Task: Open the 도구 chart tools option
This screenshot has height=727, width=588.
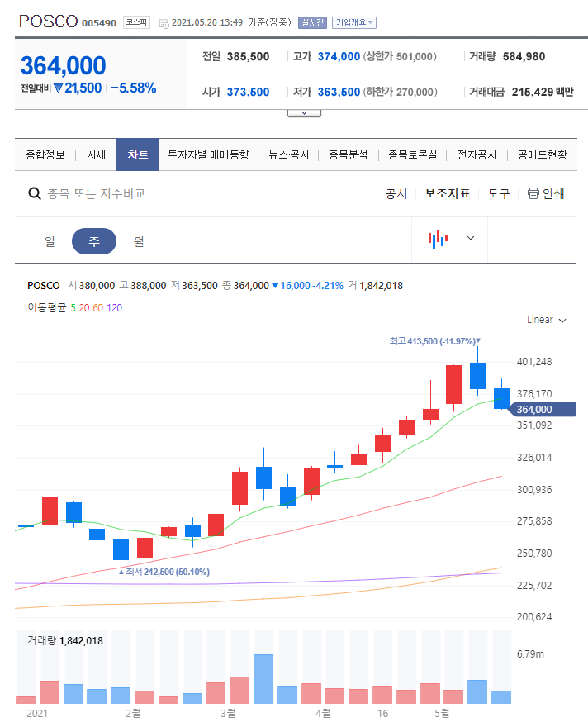Action: click(498, 193)
